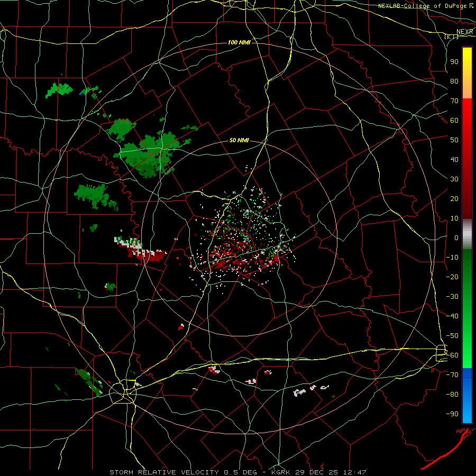Click the -70 velocity scale label

click(452, 375)
